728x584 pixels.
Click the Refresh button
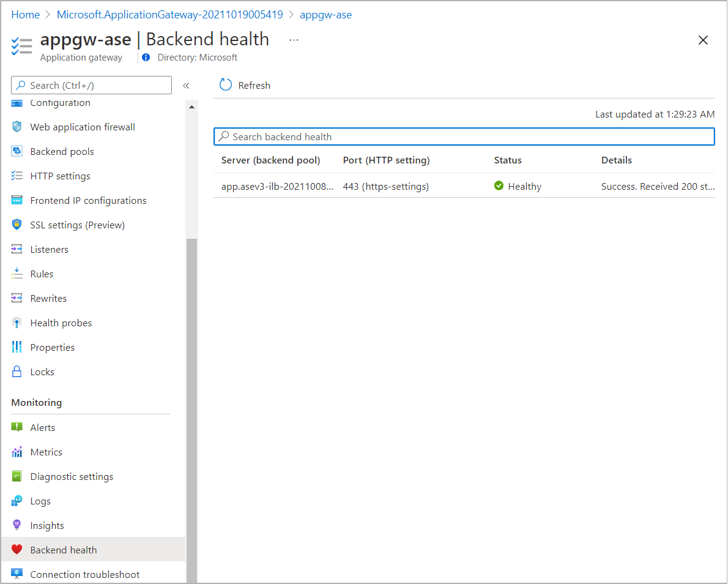(244, 85)
